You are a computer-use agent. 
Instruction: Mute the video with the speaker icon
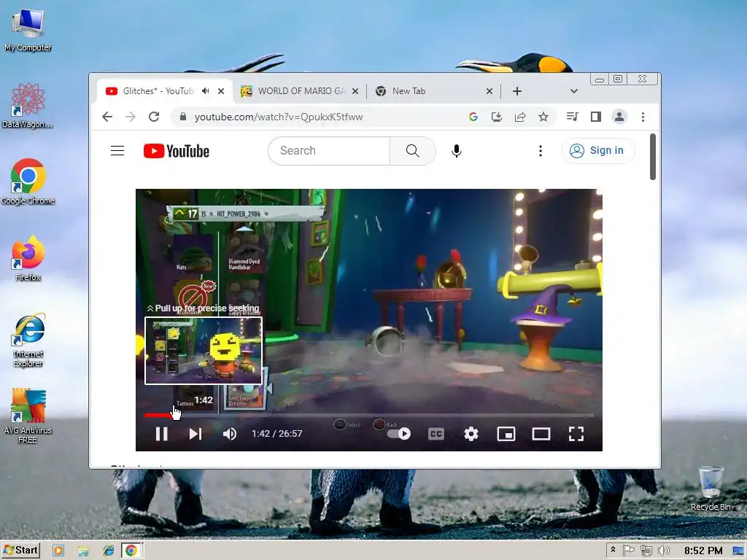[230, 434]
